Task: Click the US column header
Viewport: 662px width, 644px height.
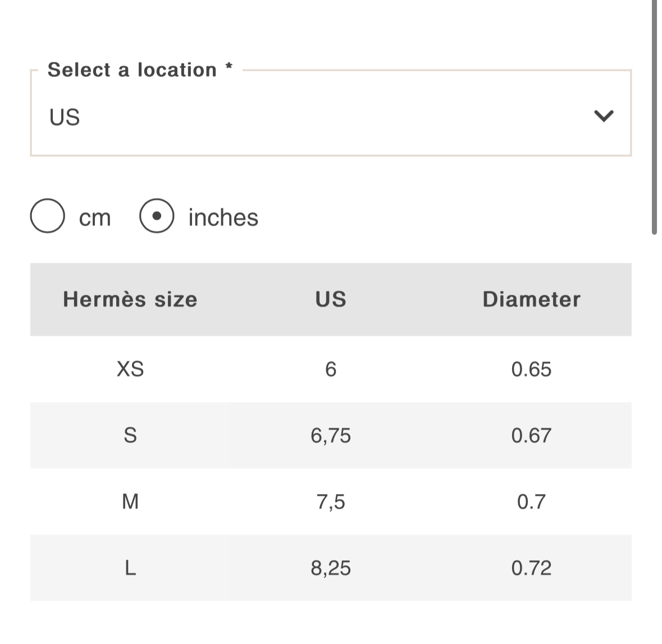Action: tap(331, 299)
